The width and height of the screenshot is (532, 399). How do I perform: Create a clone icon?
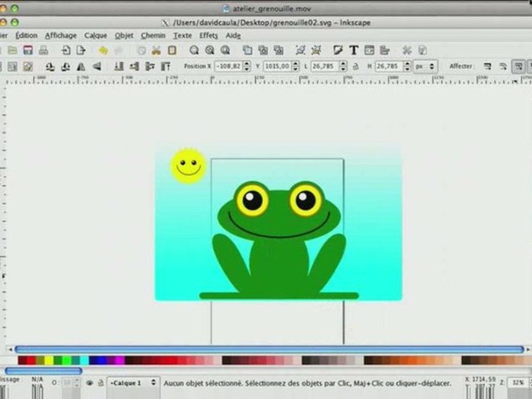click(263, 50)
